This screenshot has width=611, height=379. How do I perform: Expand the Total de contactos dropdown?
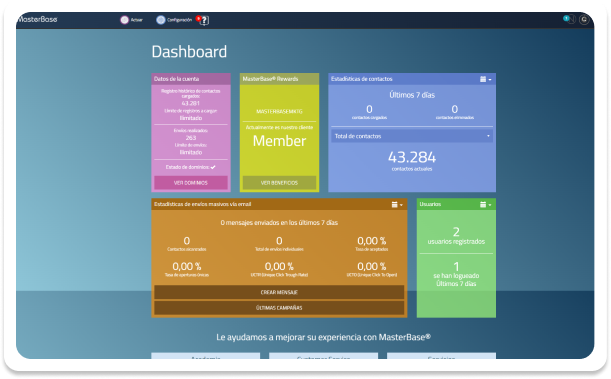coord(412,136)
